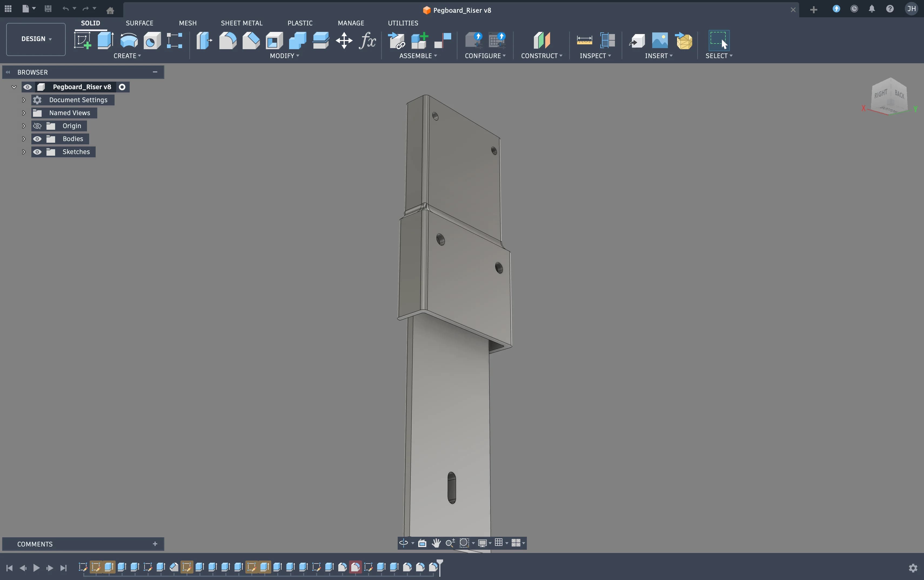This screenshot has width=924, height=580.
Task: Show the Origin folder visibility
Action: pyautogui.click(x=37, y=125)
